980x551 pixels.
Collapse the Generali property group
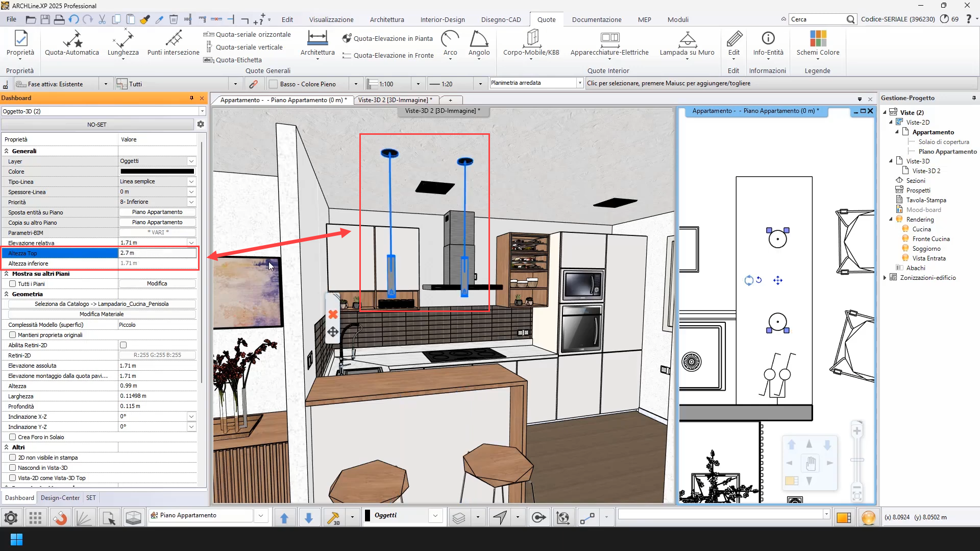point(7,151)
